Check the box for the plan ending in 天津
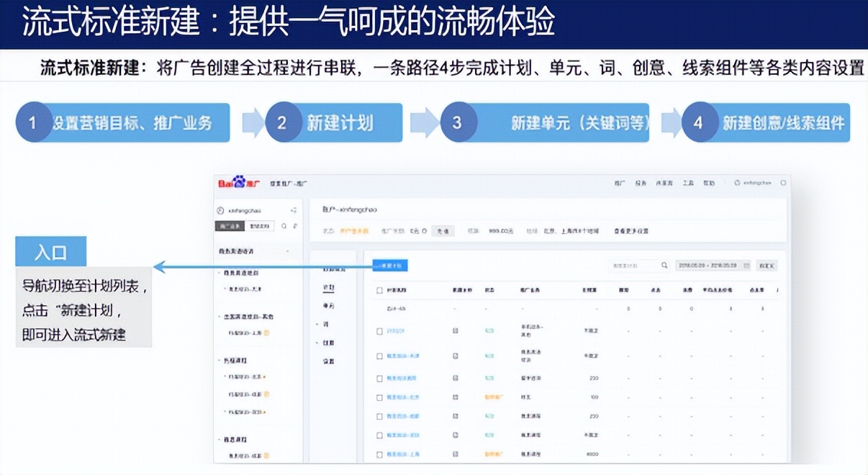This screenshot has height=475, width=868. [x=380, y=356]
